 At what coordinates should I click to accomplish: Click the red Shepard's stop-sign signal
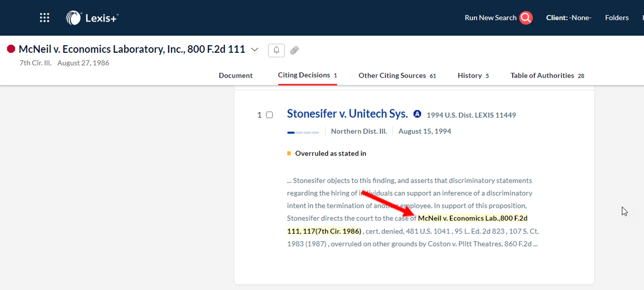[11, 49]
